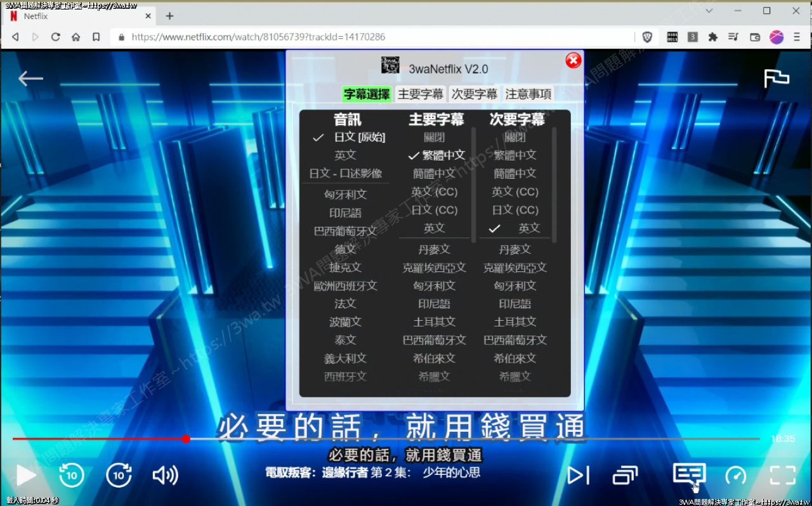
Task: Skip forward 10 seconds
Action: click(x=119, y=474)
